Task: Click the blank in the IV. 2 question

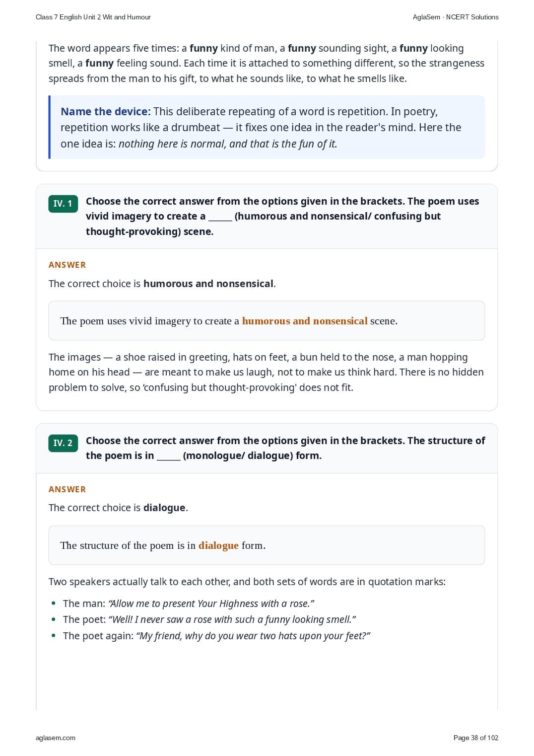Action: click(168, 456)
